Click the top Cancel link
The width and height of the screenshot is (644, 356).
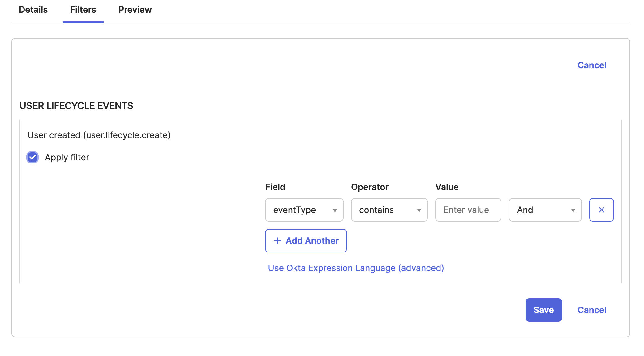tap(591, 65)
